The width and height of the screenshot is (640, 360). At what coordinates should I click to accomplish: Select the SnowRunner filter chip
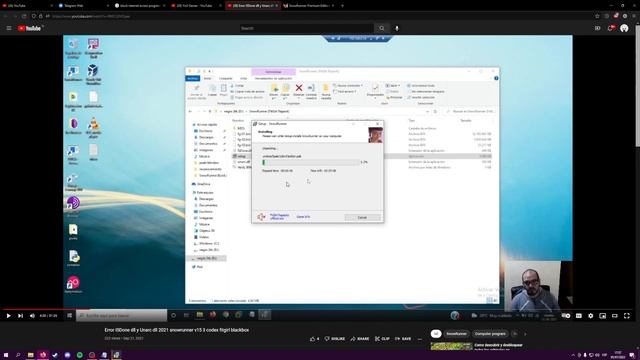[x=456, y=334]
